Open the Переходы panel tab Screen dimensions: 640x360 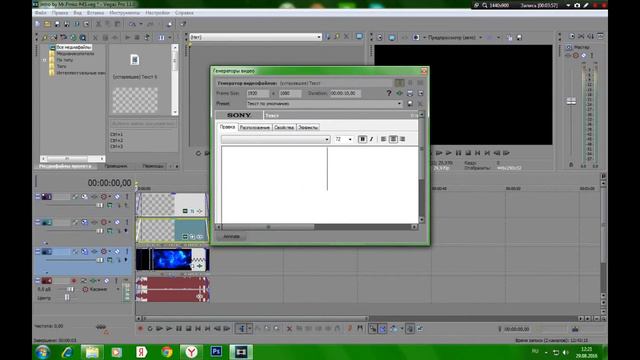[x=153, y=166]
